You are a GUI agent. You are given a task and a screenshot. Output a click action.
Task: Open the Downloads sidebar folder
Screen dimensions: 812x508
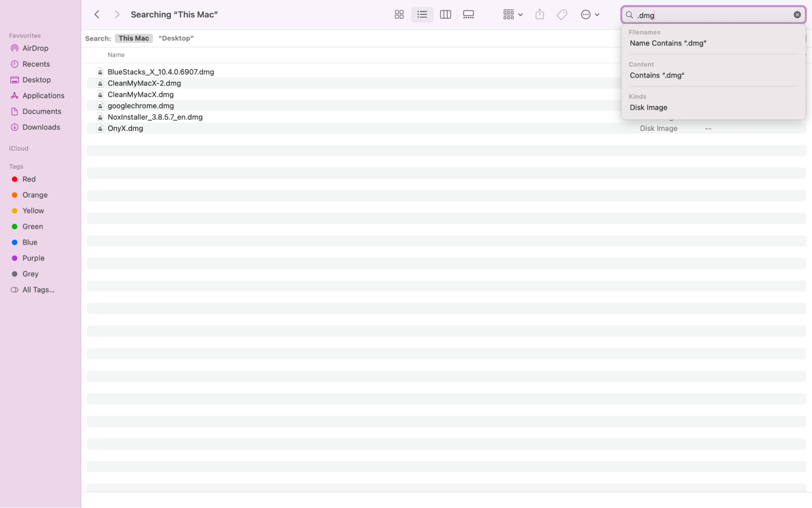pos(41,127)
